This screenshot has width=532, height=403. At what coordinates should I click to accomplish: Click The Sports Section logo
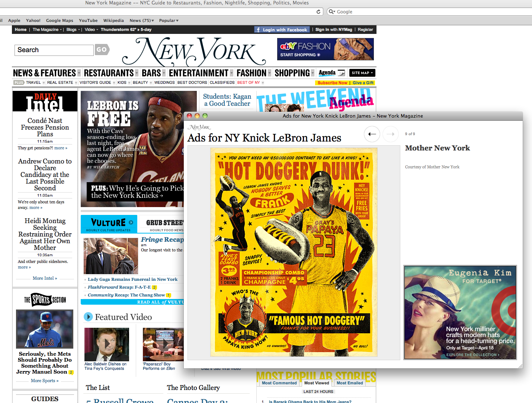pyautogui.click(x=45, y=299)
